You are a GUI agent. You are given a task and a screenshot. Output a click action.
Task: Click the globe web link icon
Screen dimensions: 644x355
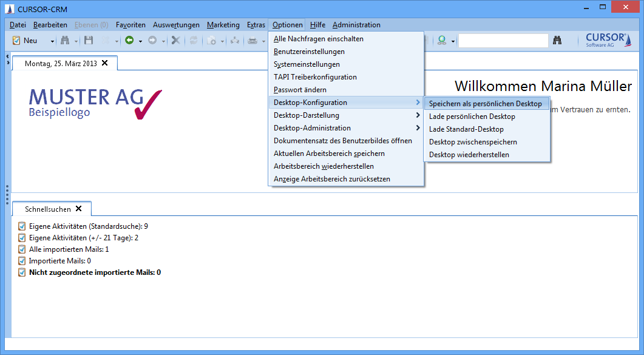[442, 41]
